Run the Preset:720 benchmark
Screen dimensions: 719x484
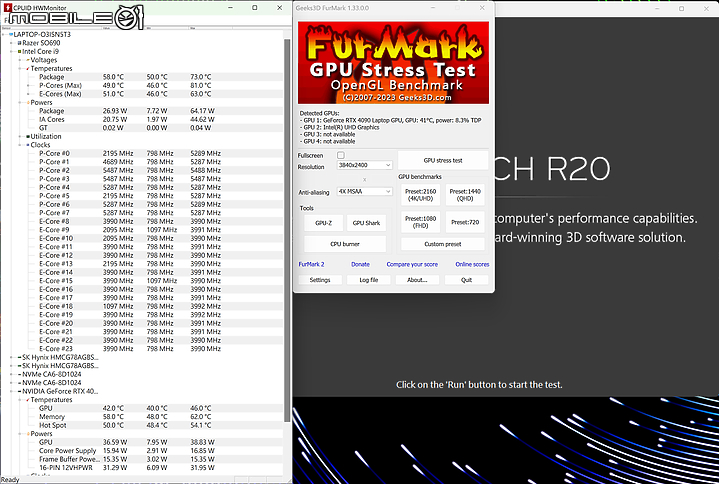click(465, 222)
